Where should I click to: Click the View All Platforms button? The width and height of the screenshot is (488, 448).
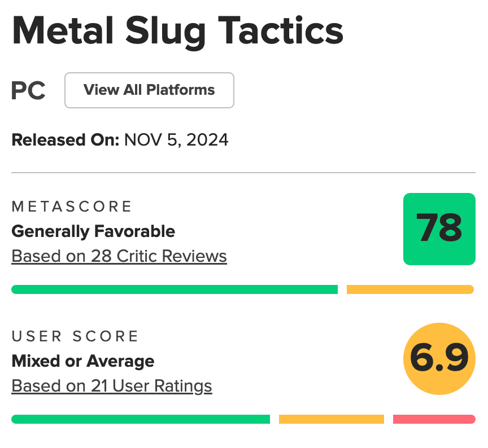(149, 90)
